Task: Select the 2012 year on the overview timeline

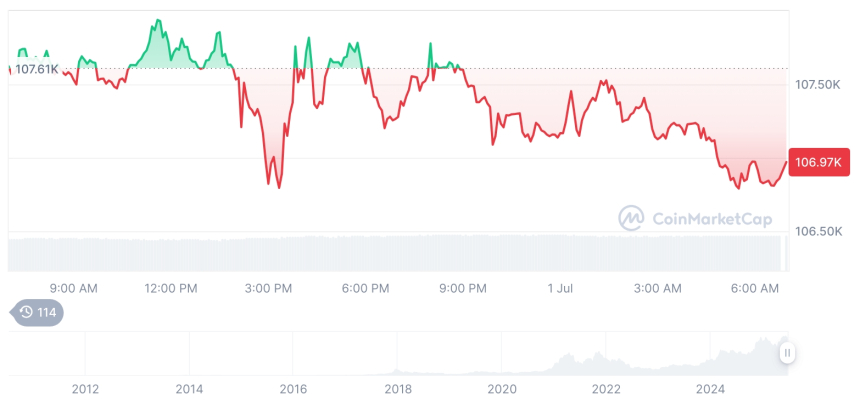Action: (85, 389)
